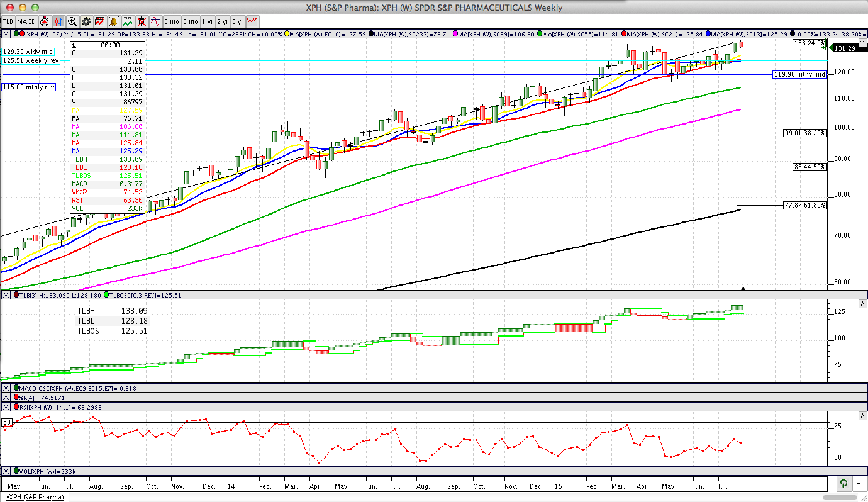
Task: Set chart range to 6 mo
Action: (x=191, y=21)
